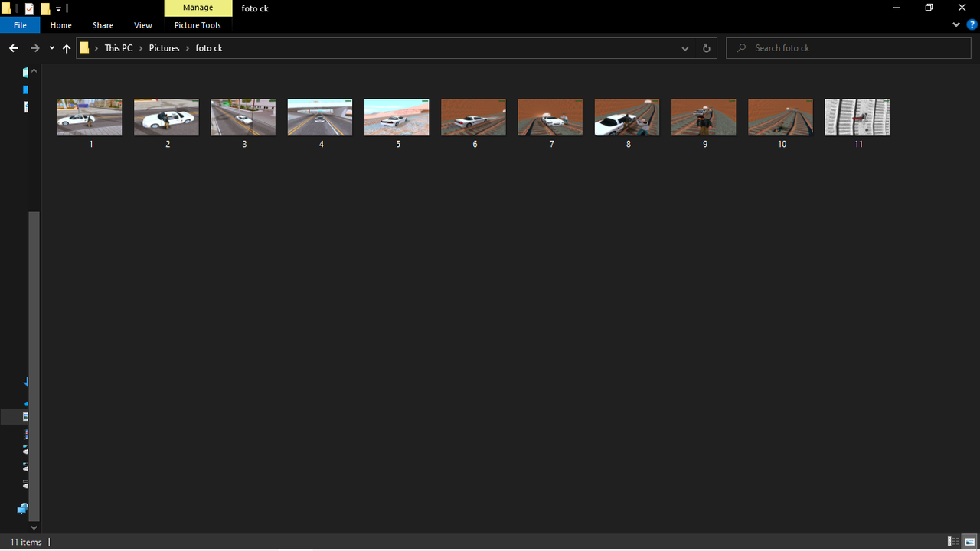
Task: Click Properties icon in quick access toolbar
Action: click(x=29, y=8)
